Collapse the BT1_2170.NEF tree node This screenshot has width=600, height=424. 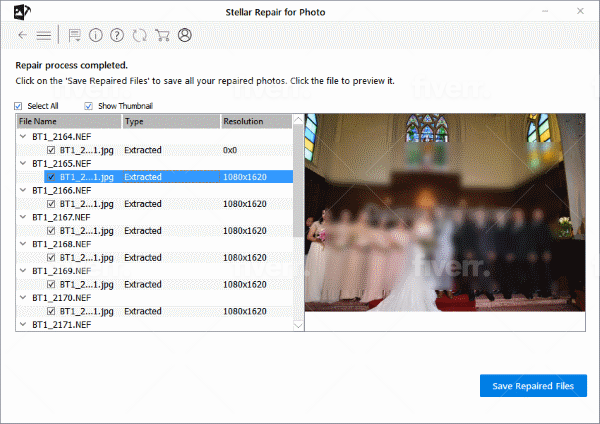pos(23,297)
